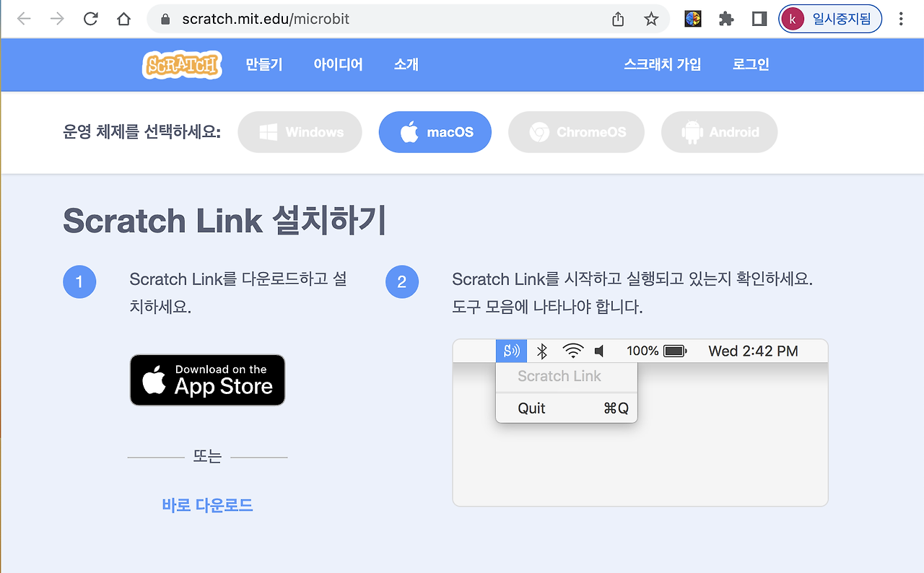Open the 소개 navigation item
This screenshot has width=924, height=573.
406,64
